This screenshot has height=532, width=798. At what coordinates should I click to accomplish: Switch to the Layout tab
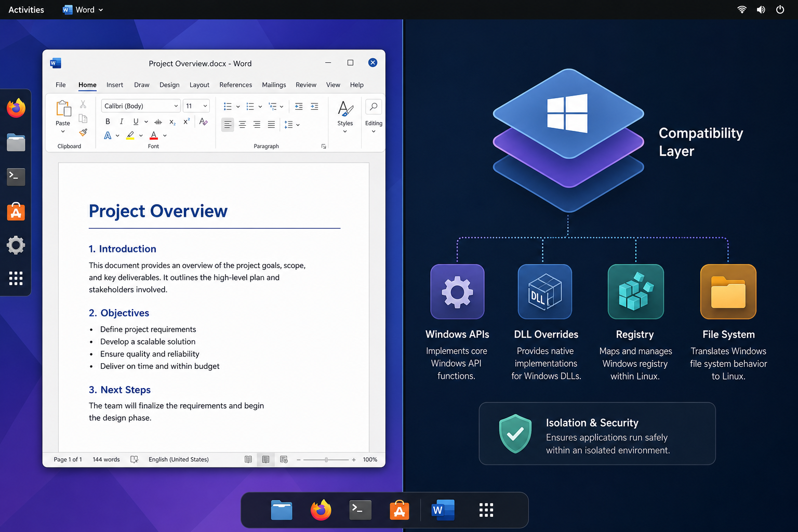199,85
